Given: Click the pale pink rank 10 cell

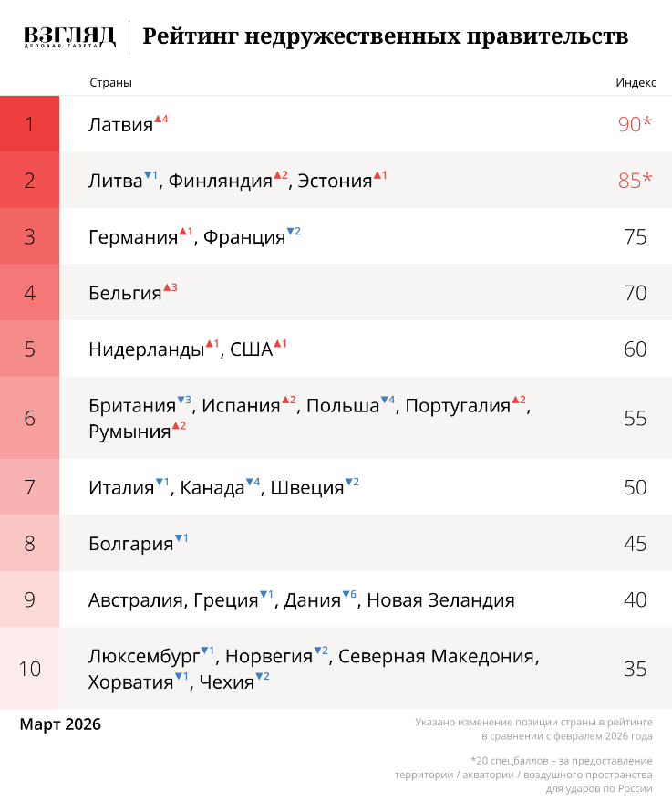Looking at the screenshot, I should (29, 669).
